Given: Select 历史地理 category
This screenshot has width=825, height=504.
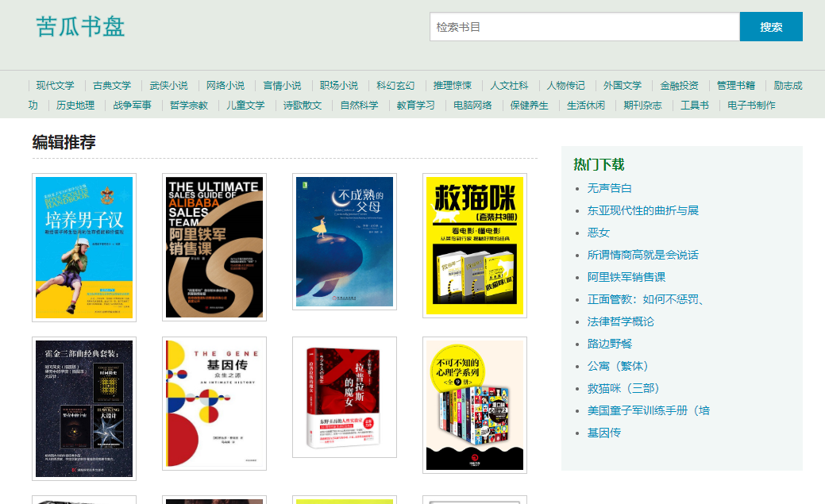Looking at the screenshot, I should (75, 106).
